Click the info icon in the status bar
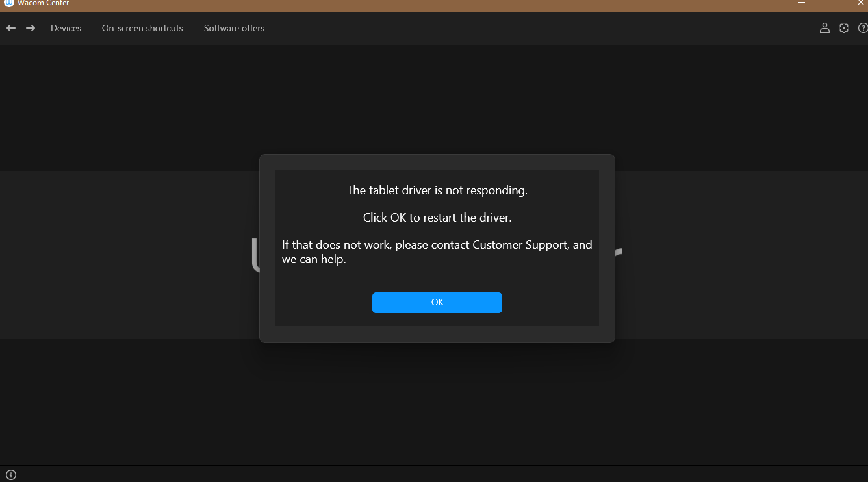 click(11, 475)
